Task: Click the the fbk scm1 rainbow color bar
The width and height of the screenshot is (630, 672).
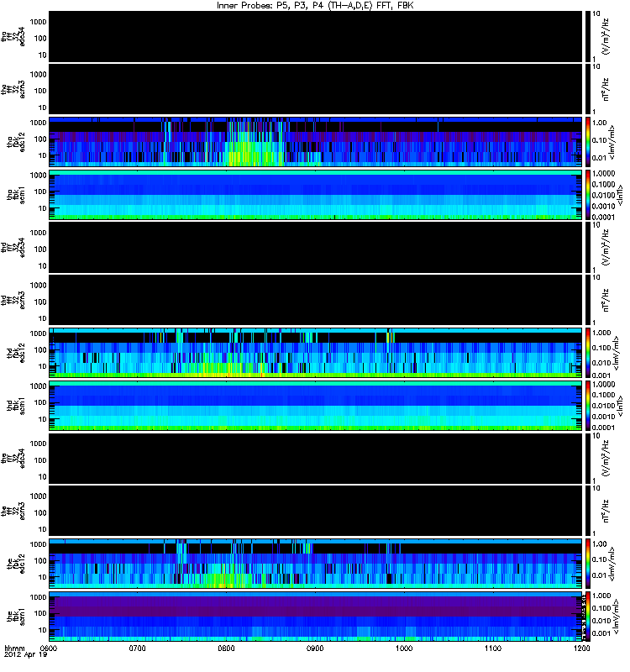Action: (x=587, y=617)
